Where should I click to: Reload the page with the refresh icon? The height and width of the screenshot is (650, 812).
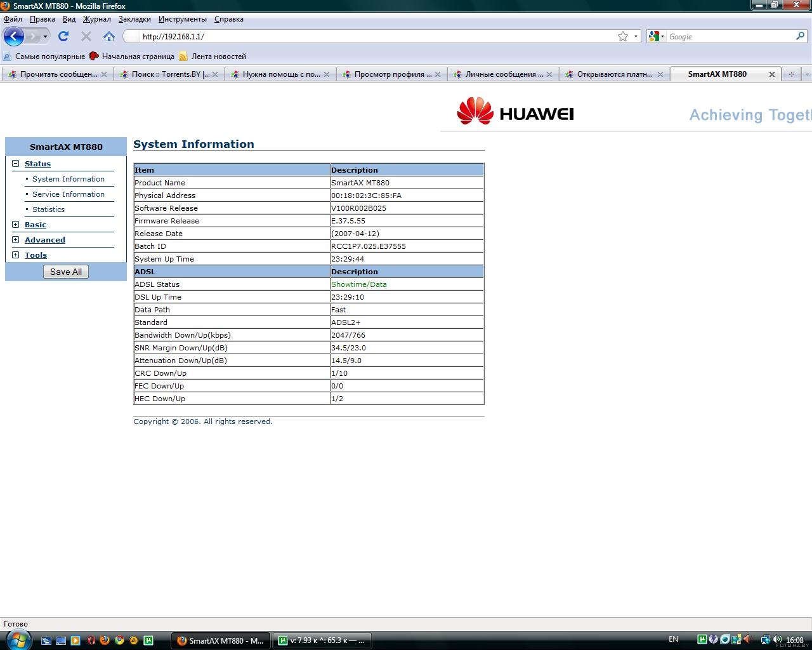[63, 36]
